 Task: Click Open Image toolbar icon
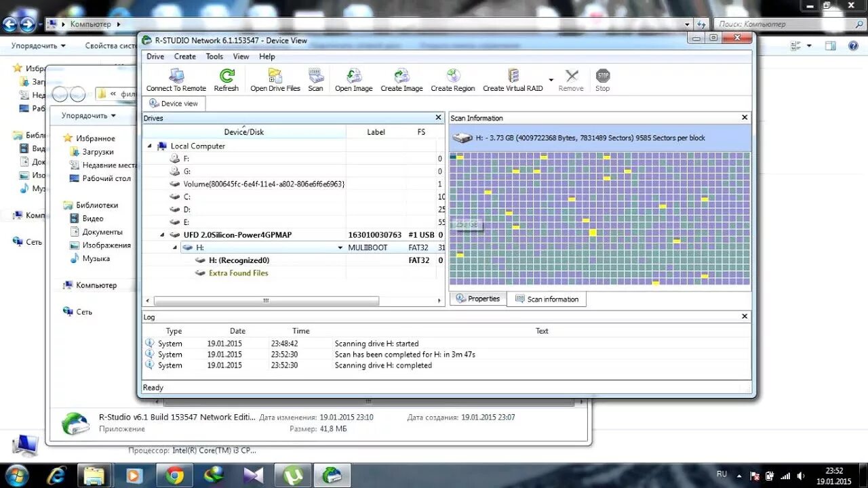click(x=353, y=80)
